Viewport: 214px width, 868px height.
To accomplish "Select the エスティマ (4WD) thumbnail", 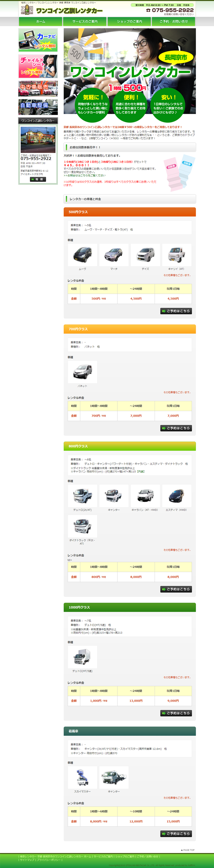I will tap(177, 496).
